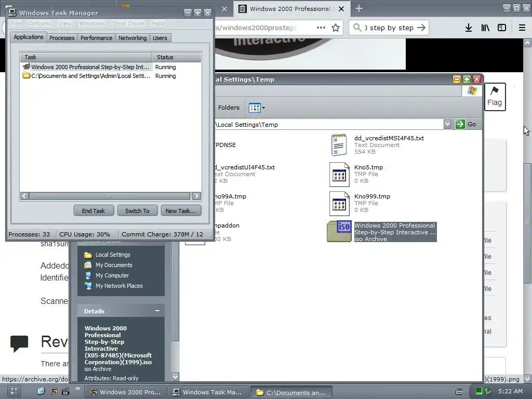532x399 pixels.
Task: Click the Explorer address path field
Action: point(328,125)
